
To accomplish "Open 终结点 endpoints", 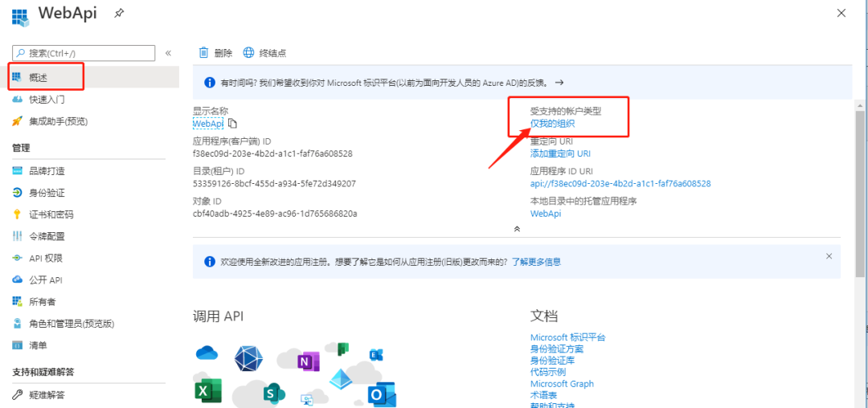I will (x=272, y=53).
